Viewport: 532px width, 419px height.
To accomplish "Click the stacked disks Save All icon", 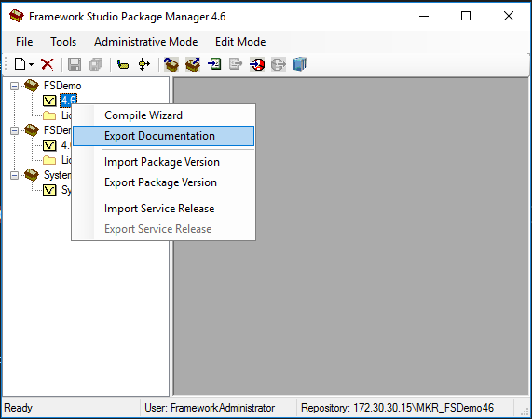I will pos(96,64).
